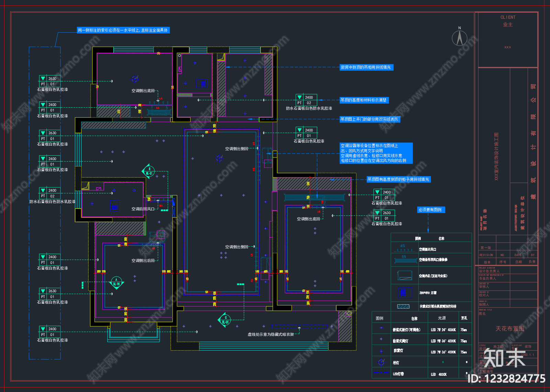
Task: Click the elevation marker labeled B
Action: pos(148,172)
